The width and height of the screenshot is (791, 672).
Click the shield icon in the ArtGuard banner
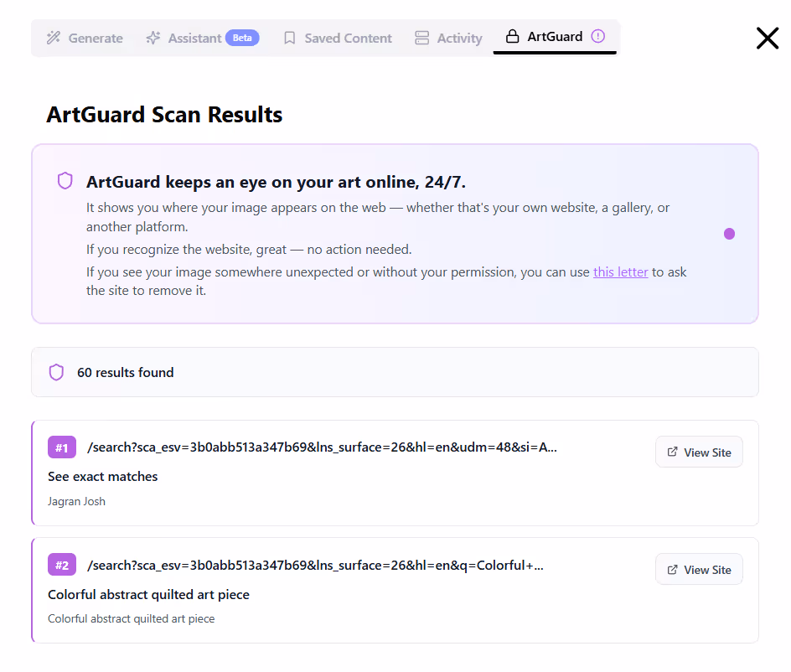(x=65, y=181)
